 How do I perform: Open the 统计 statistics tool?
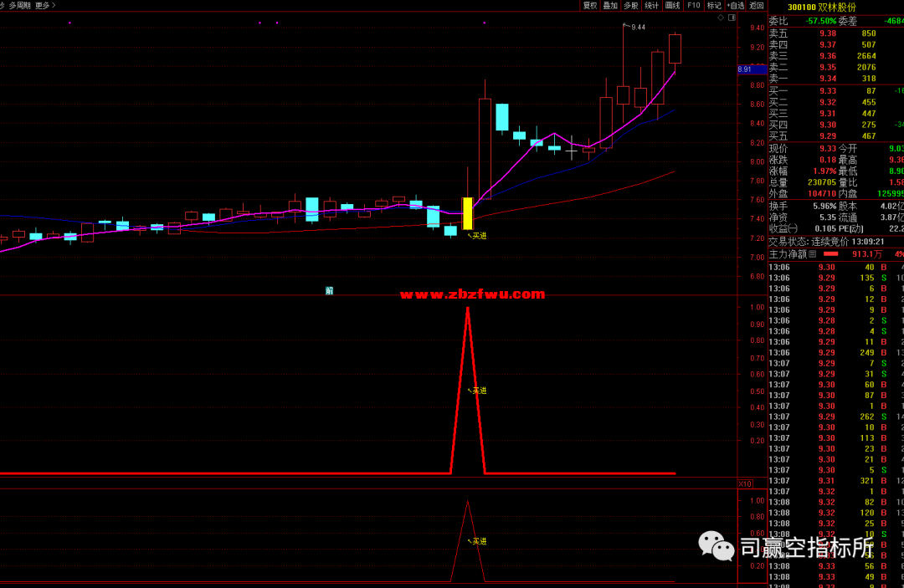tap(652, 5)
